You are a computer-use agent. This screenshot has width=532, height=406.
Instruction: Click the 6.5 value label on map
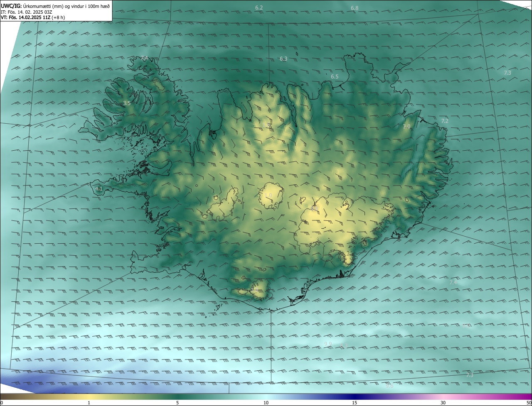point(335,77)
